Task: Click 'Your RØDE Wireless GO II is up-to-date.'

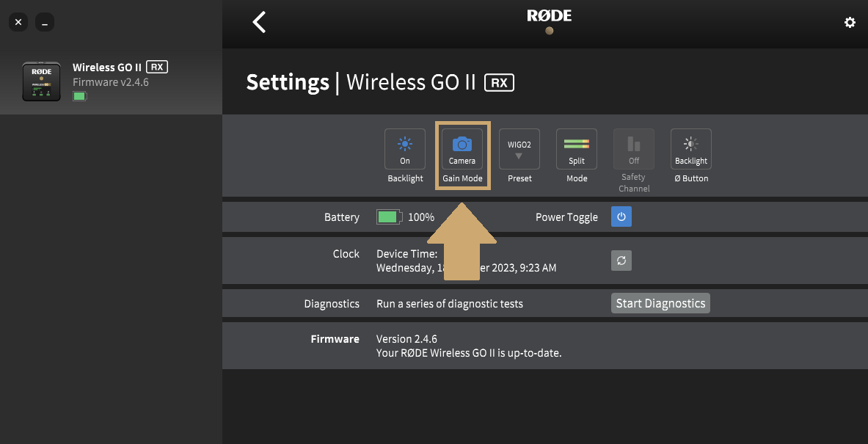Action: point(469,353)
